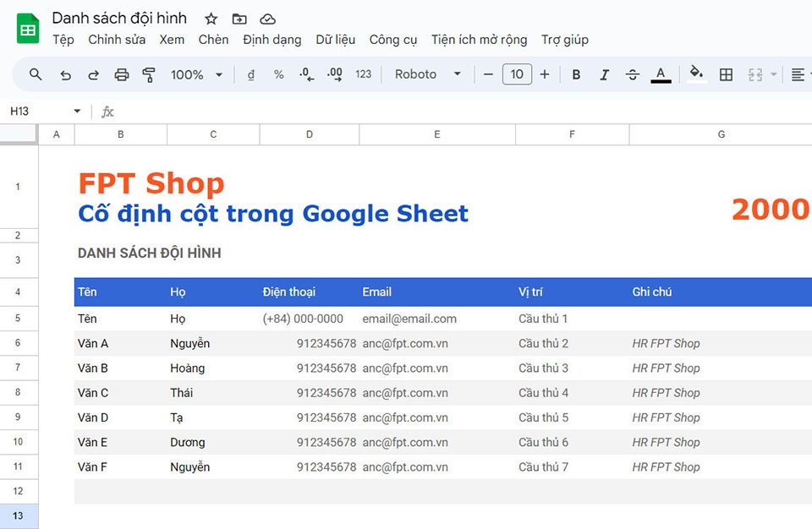Apply percent format icon
Screen dimensions: 812x529
[278, 74]
